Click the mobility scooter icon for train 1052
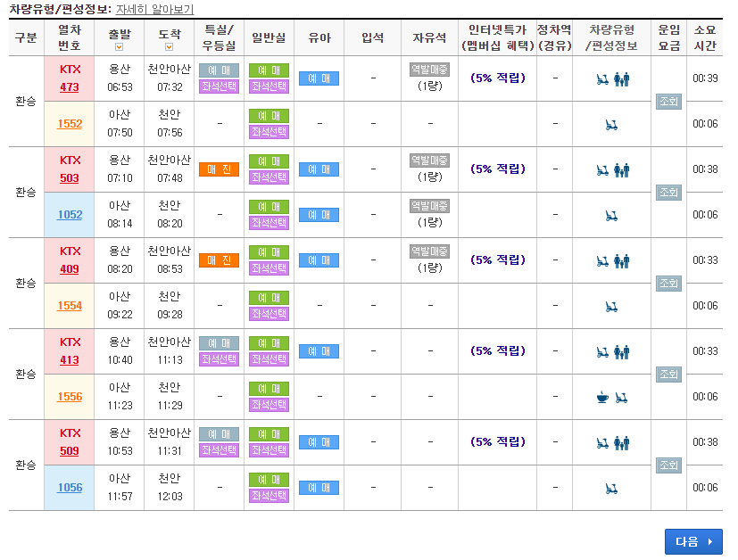The image size is (738, 560). pyautogui.click(x=611, y=214)
